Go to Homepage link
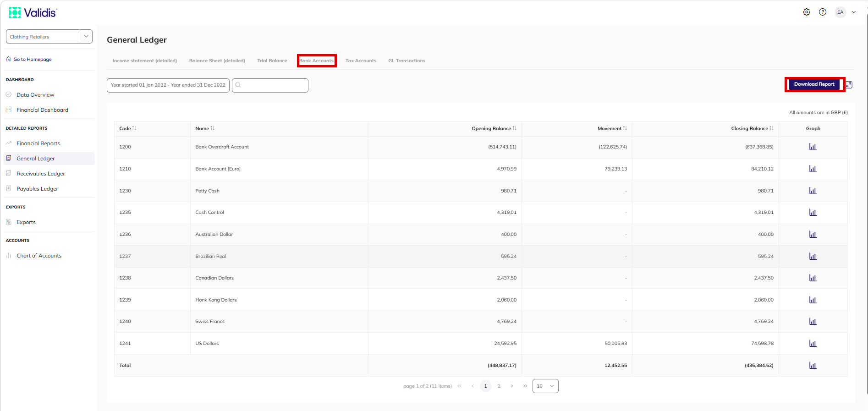 29,59
